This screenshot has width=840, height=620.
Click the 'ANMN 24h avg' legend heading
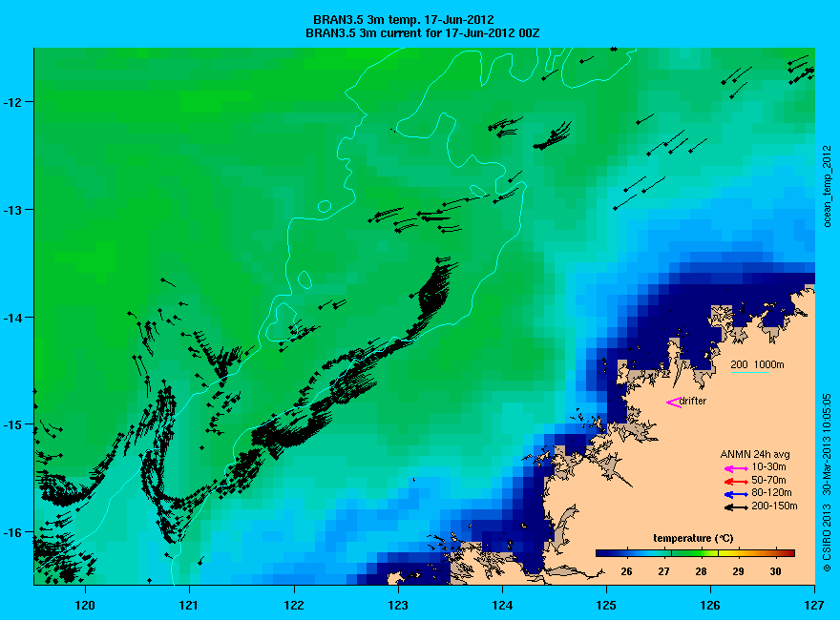(x=755, y=455)
